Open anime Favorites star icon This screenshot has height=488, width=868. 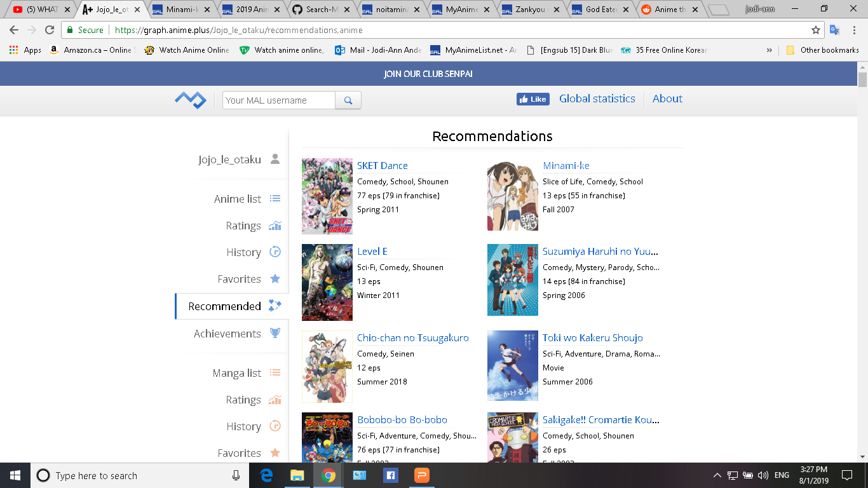[x=275, y=279]
